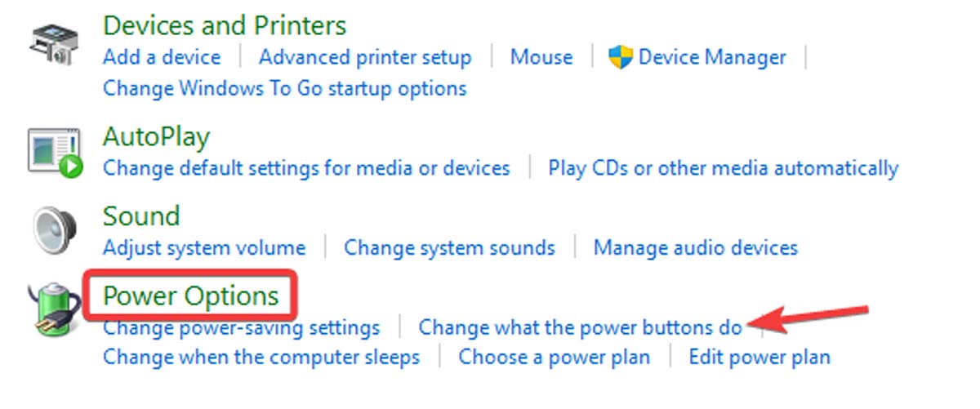Click the Devices and Printers printer icon
The image size is (980, 409).
[x=54, y=47]
